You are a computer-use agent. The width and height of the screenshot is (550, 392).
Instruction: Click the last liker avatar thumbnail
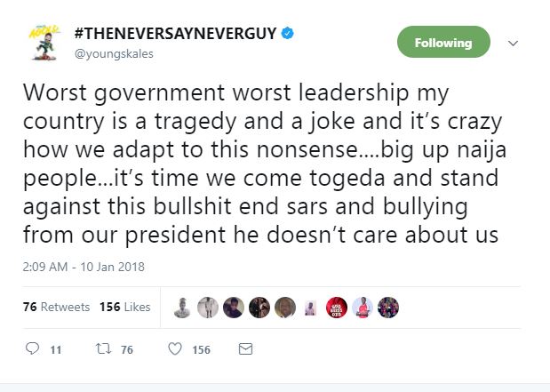click(x=387, y=307)
